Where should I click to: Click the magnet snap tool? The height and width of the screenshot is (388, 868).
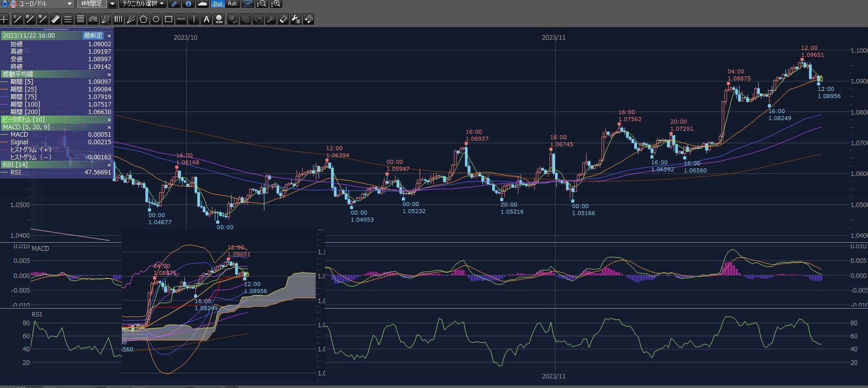point(309,20)
